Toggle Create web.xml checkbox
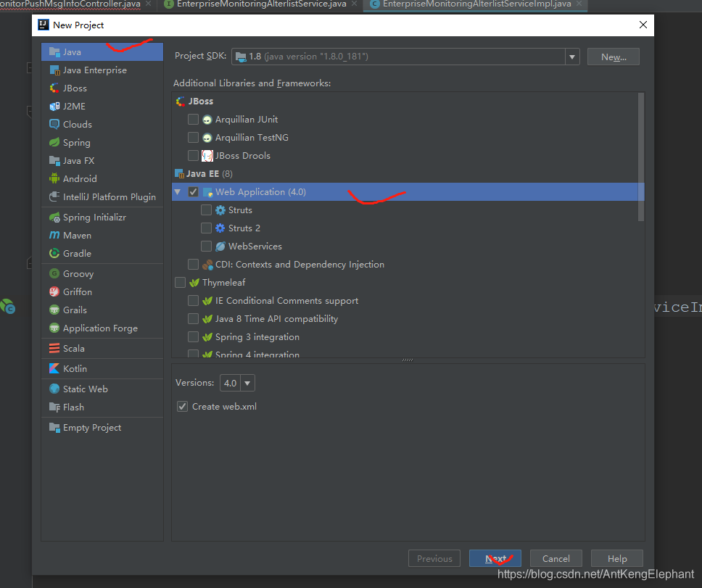The image size is (702, 588). coord(182,407)
